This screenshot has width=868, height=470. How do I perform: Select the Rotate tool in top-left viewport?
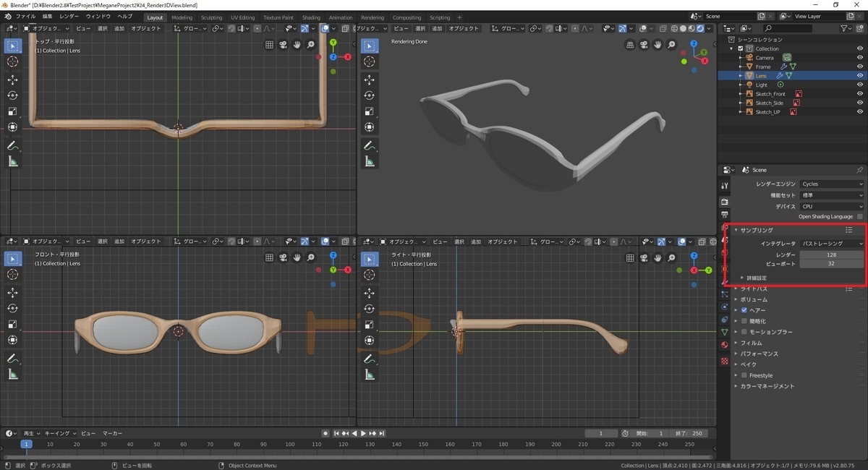(x=13, y=95)
